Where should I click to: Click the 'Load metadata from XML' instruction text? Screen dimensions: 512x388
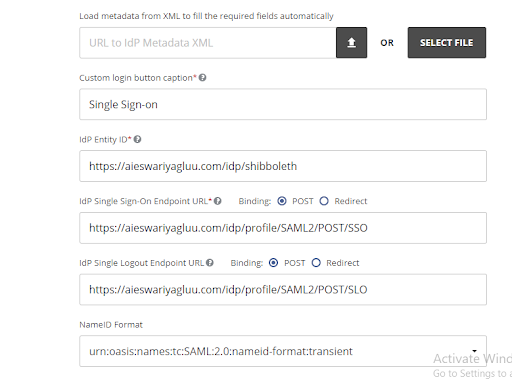tap(206, 16)
